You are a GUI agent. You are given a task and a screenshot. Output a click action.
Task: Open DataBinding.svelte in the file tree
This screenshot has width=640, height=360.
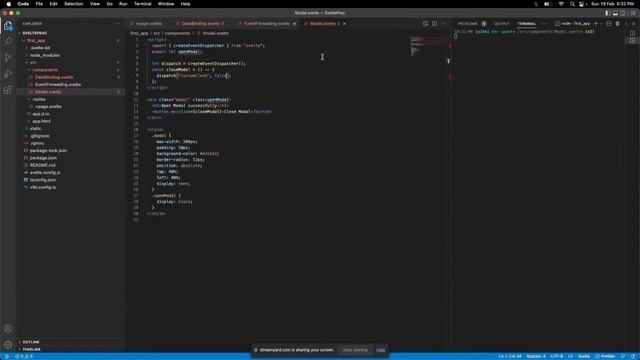click(x=54, y=77)
